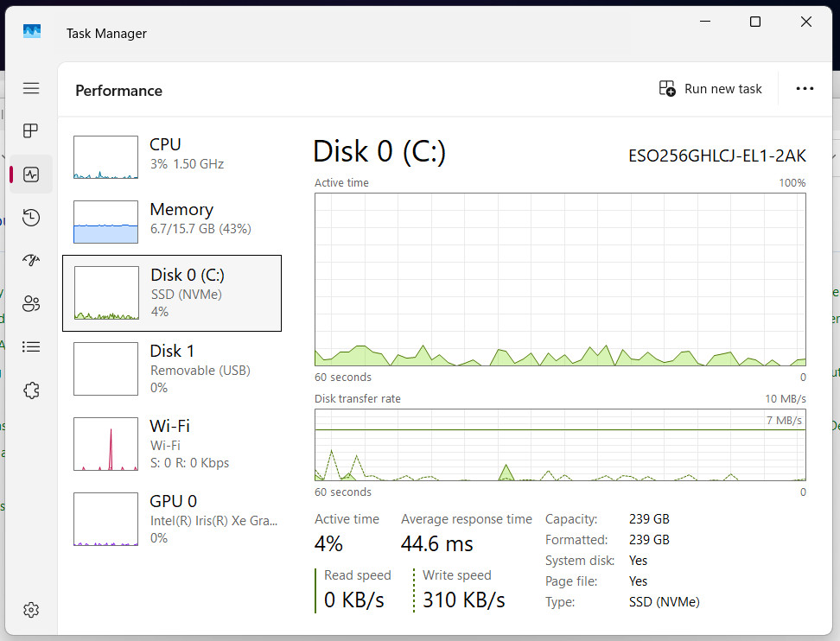Screen dimensions: 840x641
Task: Go to the Processes page icon
Action: [31, 130]
